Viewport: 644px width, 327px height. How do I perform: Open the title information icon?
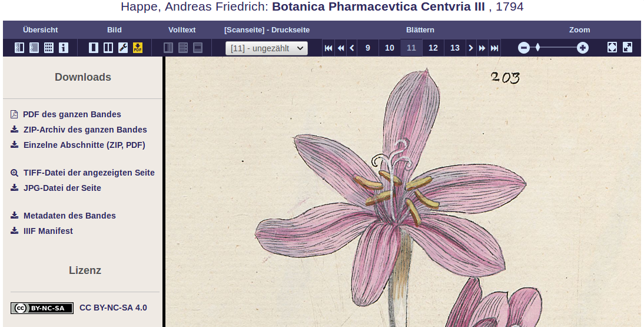(x=63, y=48)
